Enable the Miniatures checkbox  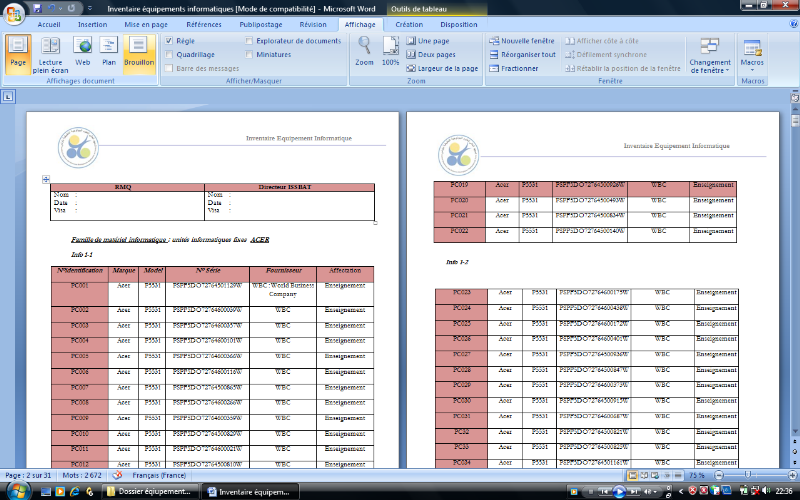(x=249, y=55)
